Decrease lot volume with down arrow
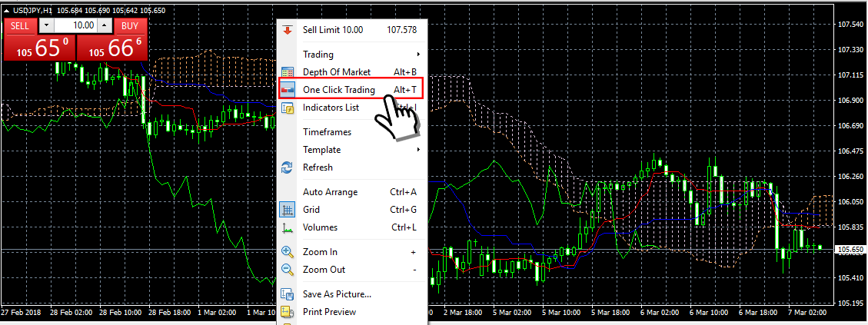 [x=46, y=25]
